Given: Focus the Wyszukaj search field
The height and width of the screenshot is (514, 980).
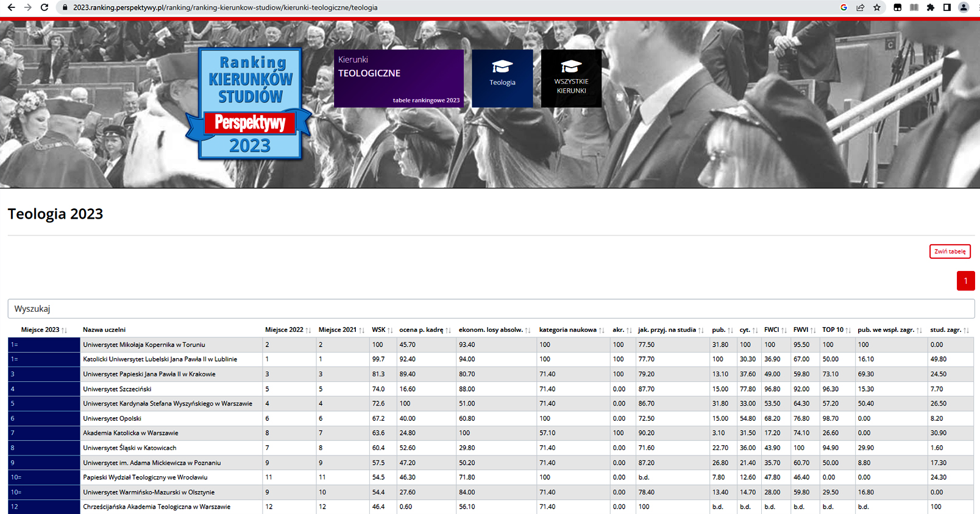Looking at the screenshot, I should tap(491, 309).
